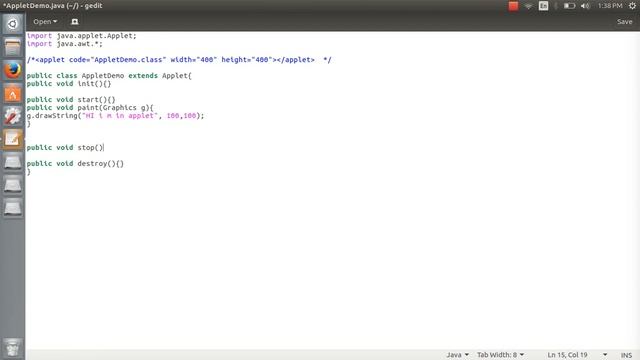Screen dimensions: 640x360
Task: Click the Ln 15, Col 19 status entry
Action: (567, 355)
